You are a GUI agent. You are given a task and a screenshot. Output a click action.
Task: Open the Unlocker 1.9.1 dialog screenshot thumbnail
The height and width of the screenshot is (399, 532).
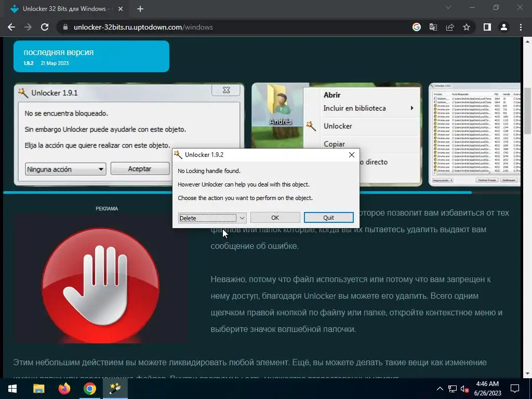[129, 135]
